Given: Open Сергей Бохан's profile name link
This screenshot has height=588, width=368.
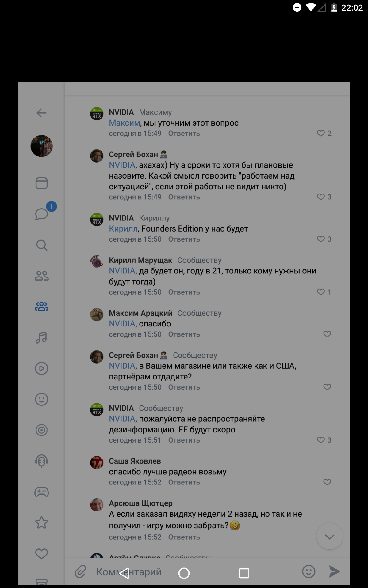Looking at the screenshot, I should pos(133,155).
